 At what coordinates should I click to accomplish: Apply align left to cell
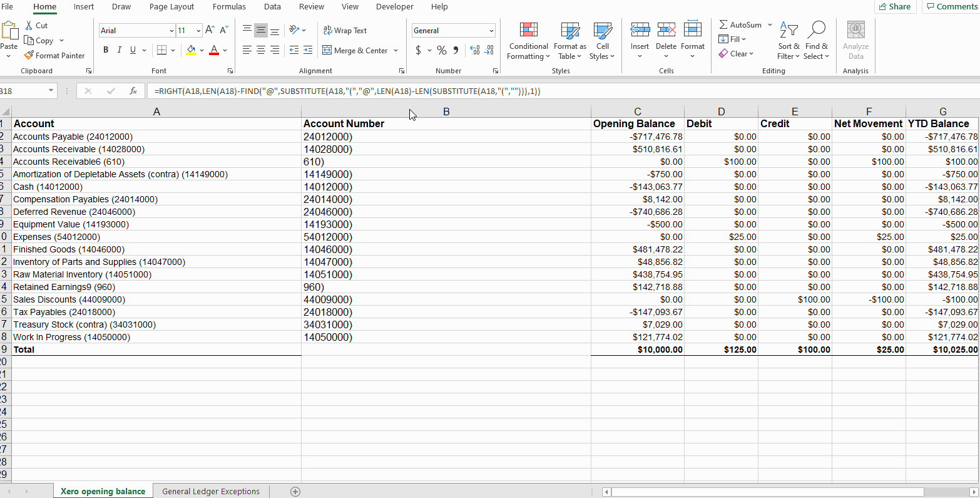[x=247, y=50]
